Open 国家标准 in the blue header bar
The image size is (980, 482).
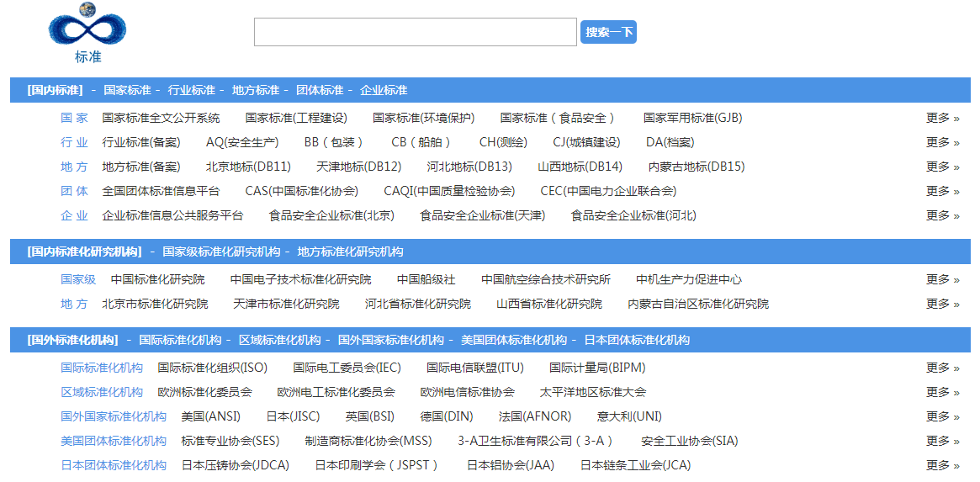click(x=127, y=90)
